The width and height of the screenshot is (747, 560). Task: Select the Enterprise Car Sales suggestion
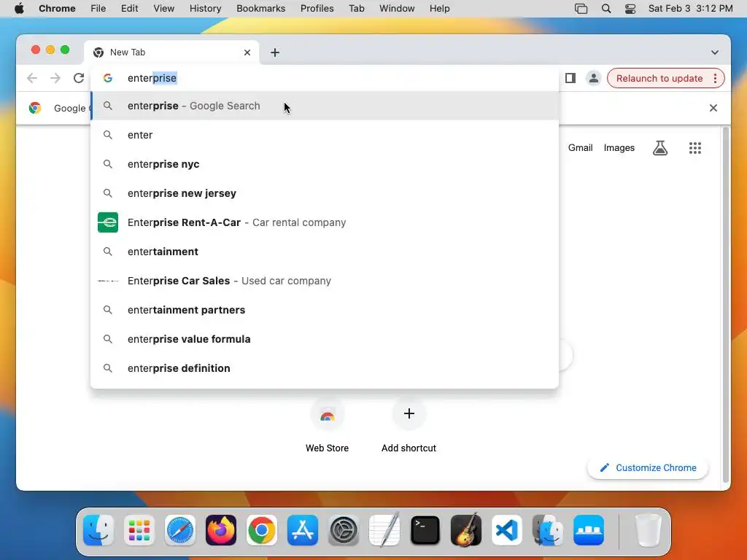click(325, 281)
